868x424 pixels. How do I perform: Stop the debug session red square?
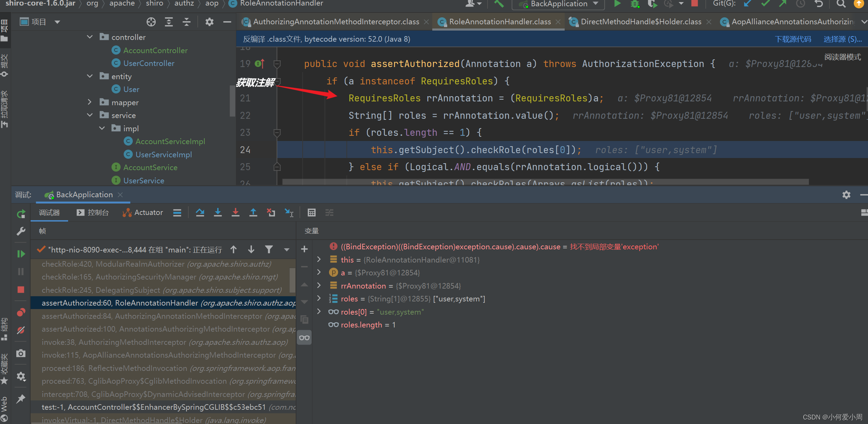click(21, 290)
